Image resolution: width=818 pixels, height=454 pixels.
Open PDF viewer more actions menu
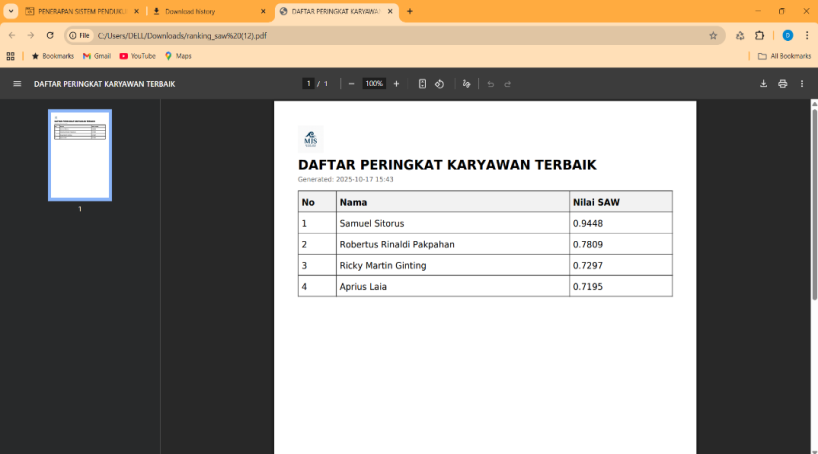801,84
